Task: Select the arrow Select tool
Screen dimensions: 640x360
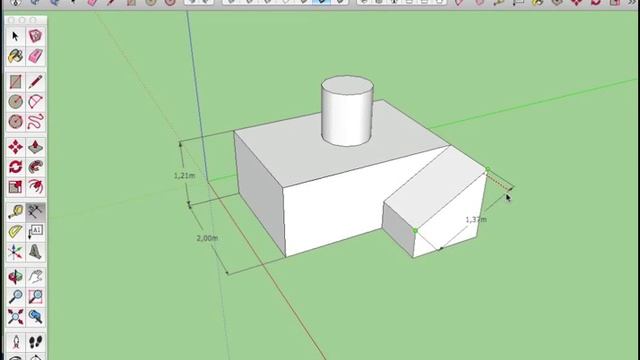Action: click(x=16, y=36)
